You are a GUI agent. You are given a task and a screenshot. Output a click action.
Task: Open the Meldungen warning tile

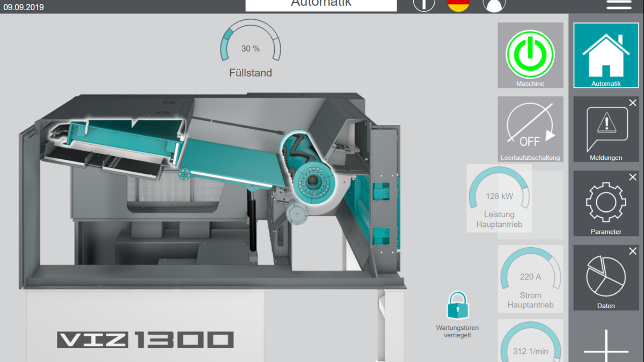pyautogui.click(x=606, y=129)
